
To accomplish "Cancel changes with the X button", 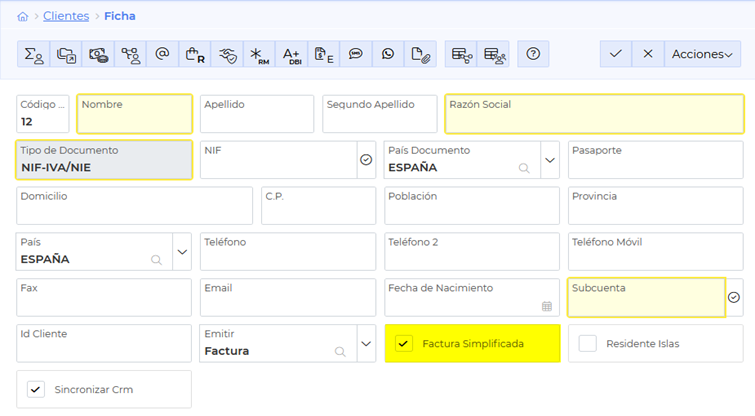I will [648, 54].
